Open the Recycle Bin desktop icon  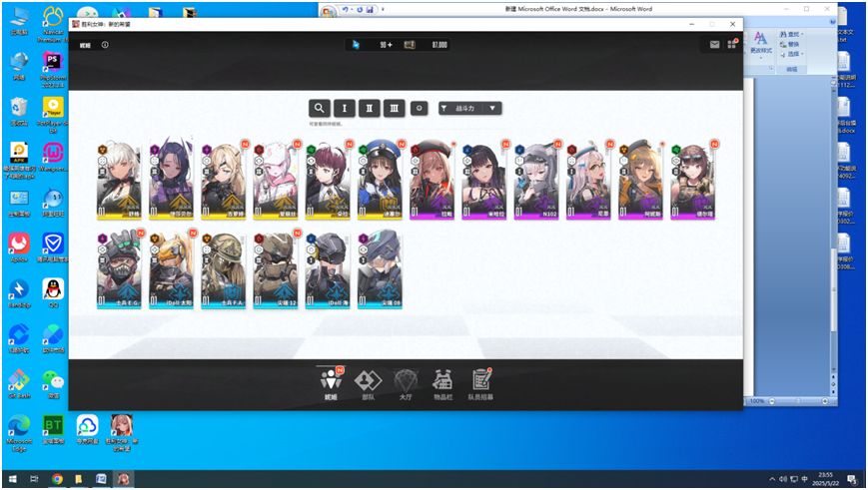[x=19, y=111]
